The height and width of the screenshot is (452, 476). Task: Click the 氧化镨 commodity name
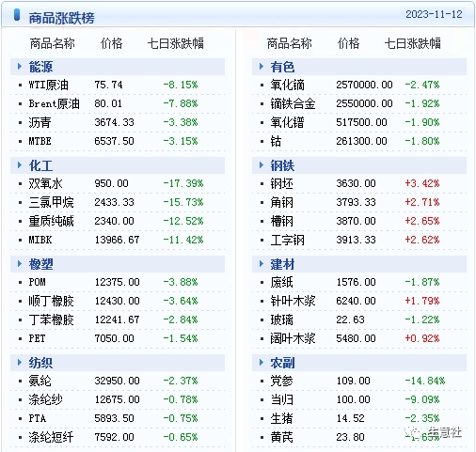[x=287, y=122]
